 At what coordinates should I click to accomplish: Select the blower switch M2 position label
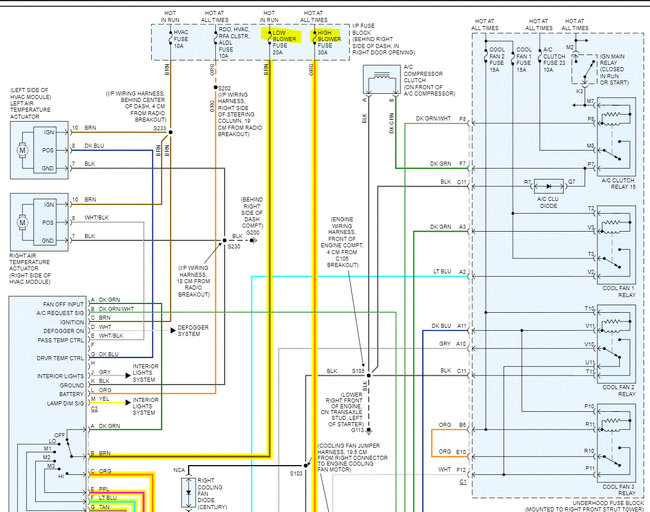pyautogui.click(x=46, y=457)
